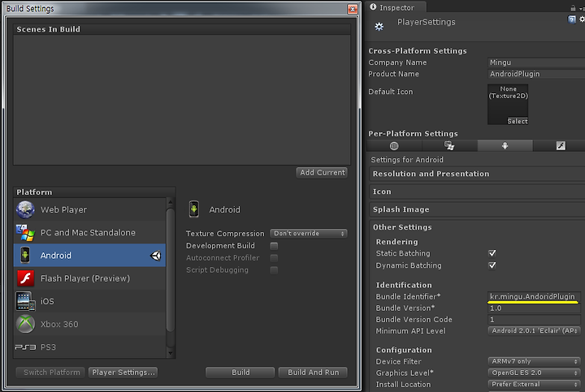Image resolution: width=585 pixels, height=392 pixels.
Task: Open Player Settings from Build Settings
Action: [123, 373]
